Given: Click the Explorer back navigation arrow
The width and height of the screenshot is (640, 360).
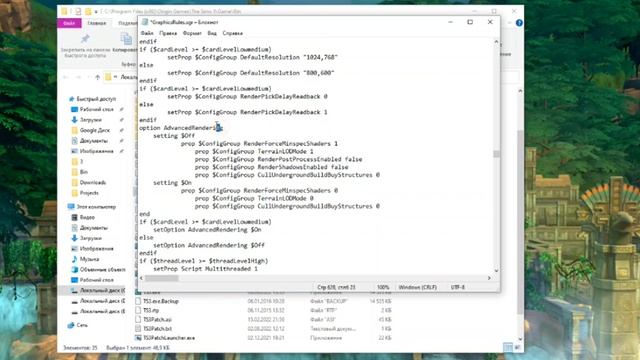Looking at the screenshot, I should (x=66, y=77).
